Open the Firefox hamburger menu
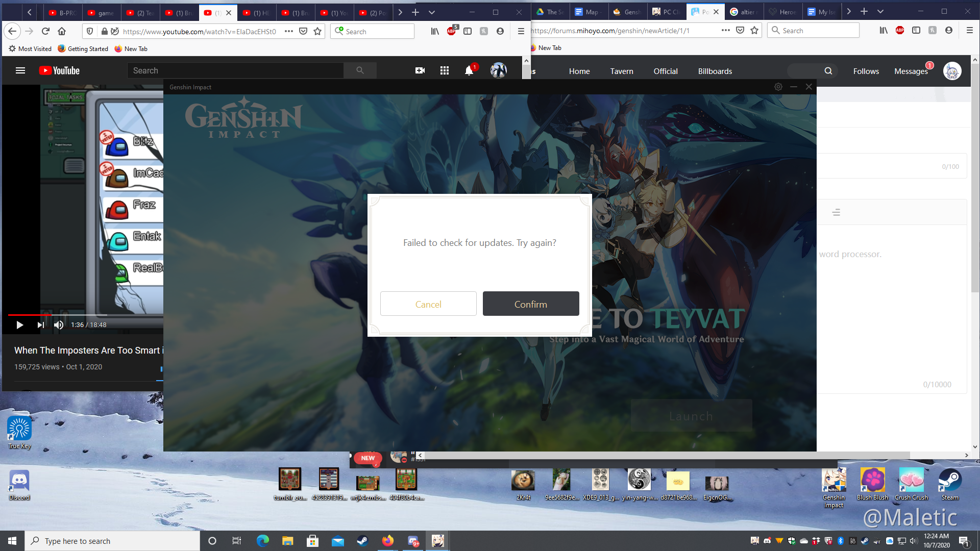 pyautogui.click(x=522, y=31)
